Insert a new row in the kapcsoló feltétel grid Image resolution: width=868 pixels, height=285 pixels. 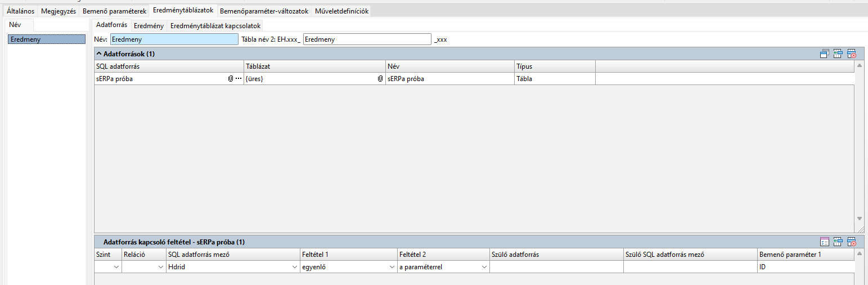(x=838, y=242)
